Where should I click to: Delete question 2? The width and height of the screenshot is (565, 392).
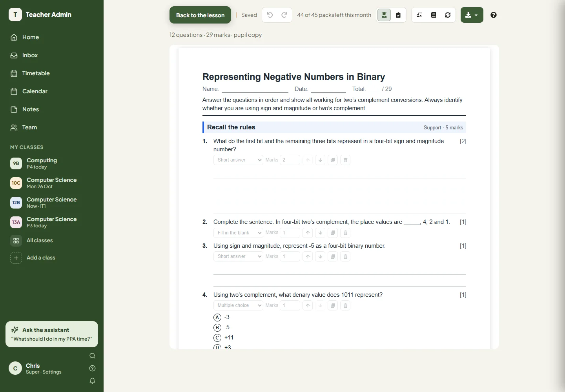click(x=345, y=233)
